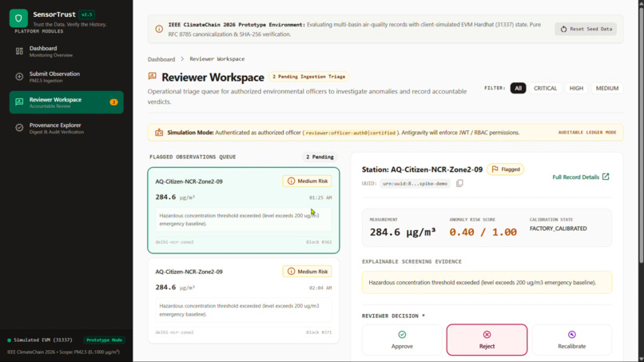The height and width of the screenshot is (362, 644).
Task: Click the 0.40 / 1.00 anomaly score
Action: (483, 233)
